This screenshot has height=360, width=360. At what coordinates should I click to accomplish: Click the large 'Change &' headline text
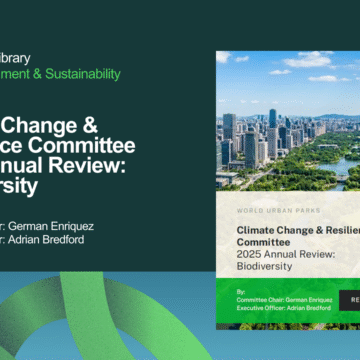click(x=49, y=125)
